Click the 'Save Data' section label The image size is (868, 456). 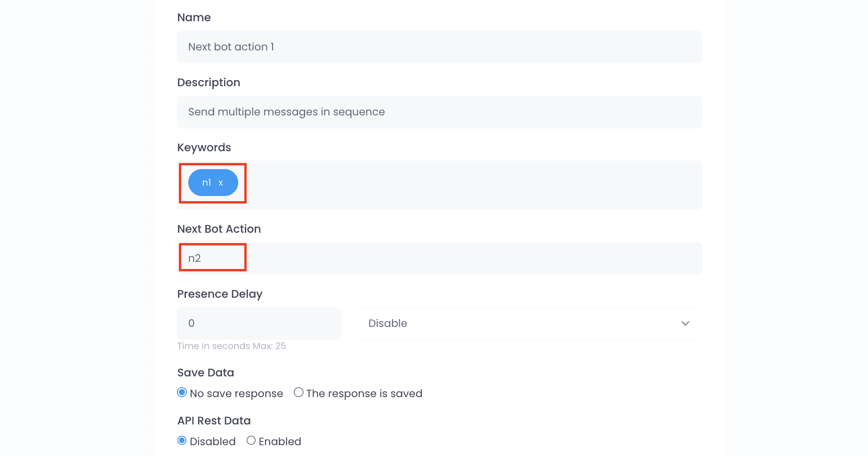205,373
